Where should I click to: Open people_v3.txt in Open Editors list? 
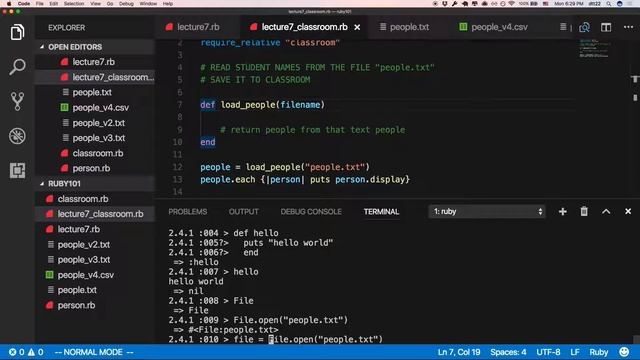(95, 138)
